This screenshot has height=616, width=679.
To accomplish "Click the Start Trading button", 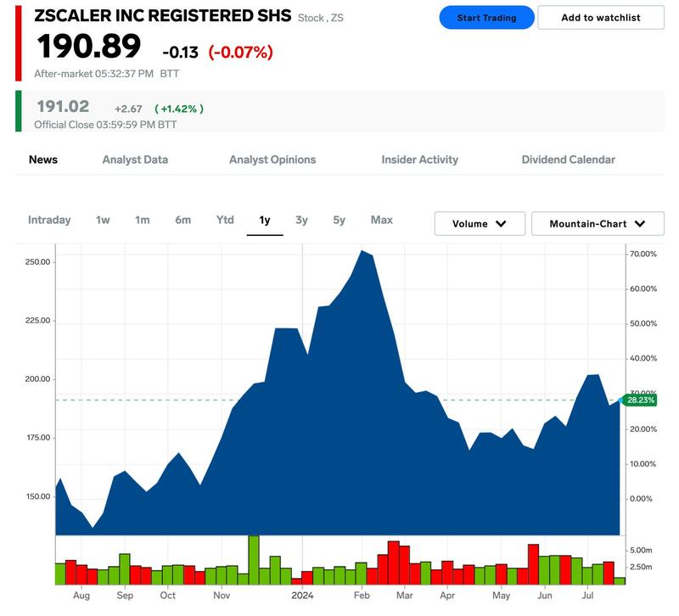I will click(486, 18).
